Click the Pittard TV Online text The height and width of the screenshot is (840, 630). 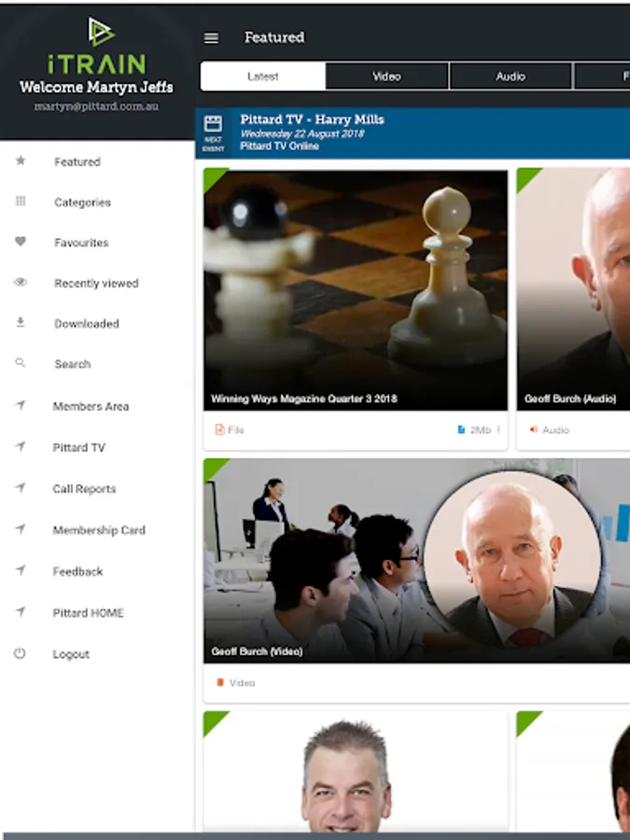(280, 146)
